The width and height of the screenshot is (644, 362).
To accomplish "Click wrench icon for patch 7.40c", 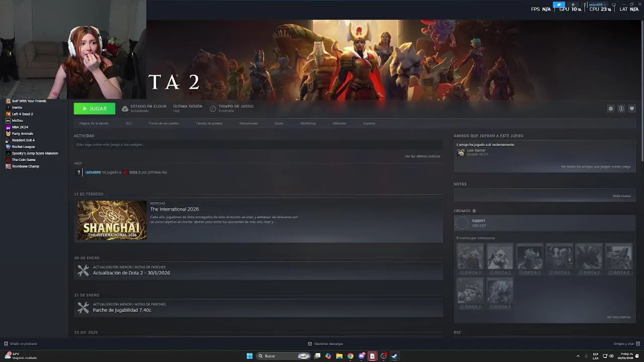I will point(83,308).
